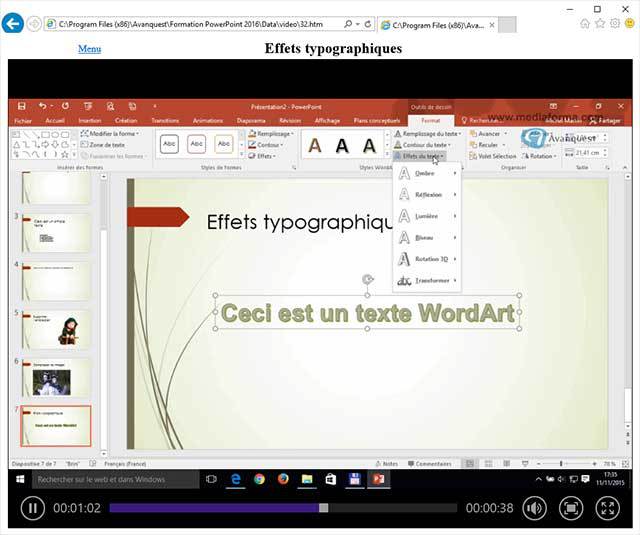This screenshot has width=640, height=535.
Task: Click the Zone de texte button
Action: point(103,145)
